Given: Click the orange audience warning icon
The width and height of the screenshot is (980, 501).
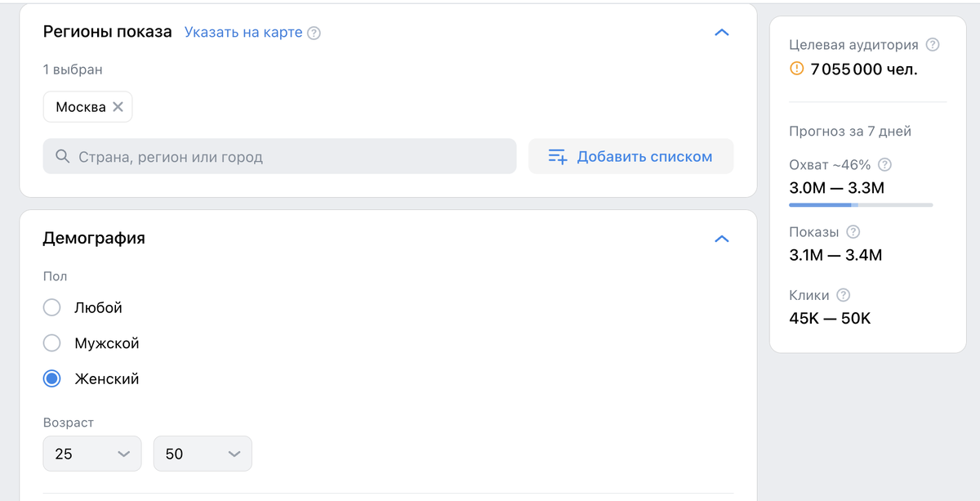Looking at the screenshot, I should click(797, 69).
